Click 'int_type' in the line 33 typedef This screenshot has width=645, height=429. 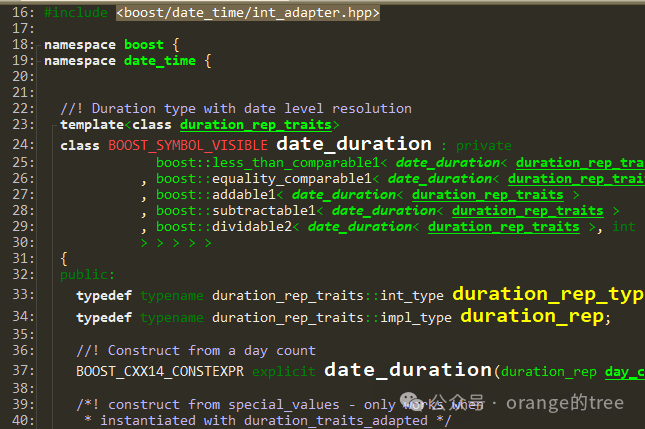[412, 296]
